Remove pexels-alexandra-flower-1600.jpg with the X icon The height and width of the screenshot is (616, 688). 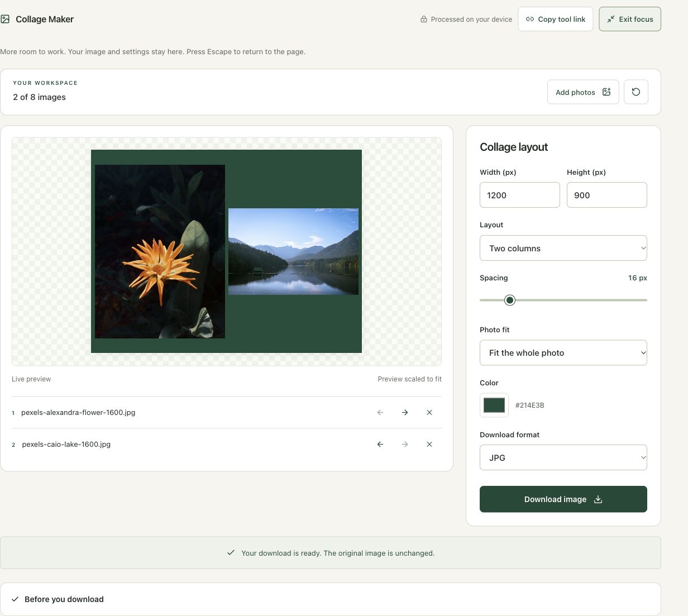coord(429,413)
